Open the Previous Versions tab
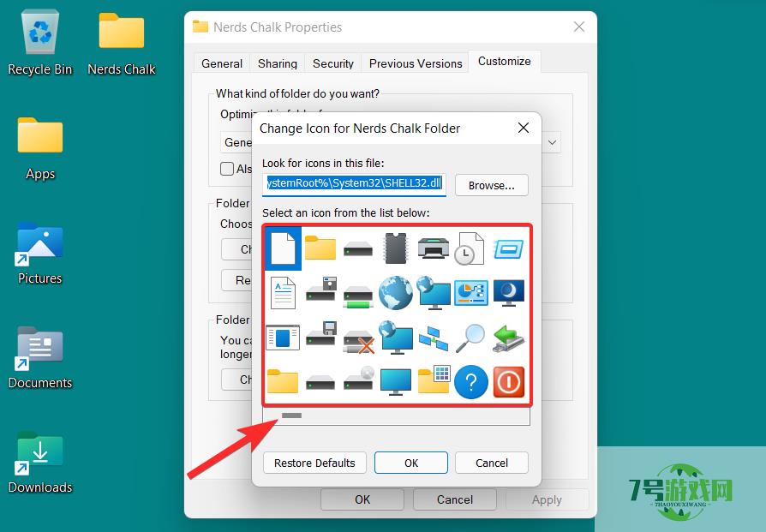Screen dimensions: 766x532 416,63
